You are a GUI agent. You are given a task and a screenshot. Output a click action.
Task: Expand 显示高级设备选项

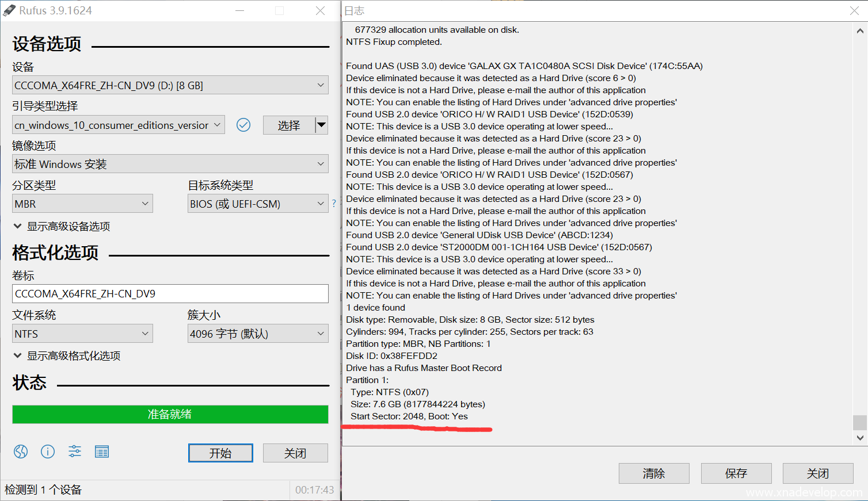point(62,226)
